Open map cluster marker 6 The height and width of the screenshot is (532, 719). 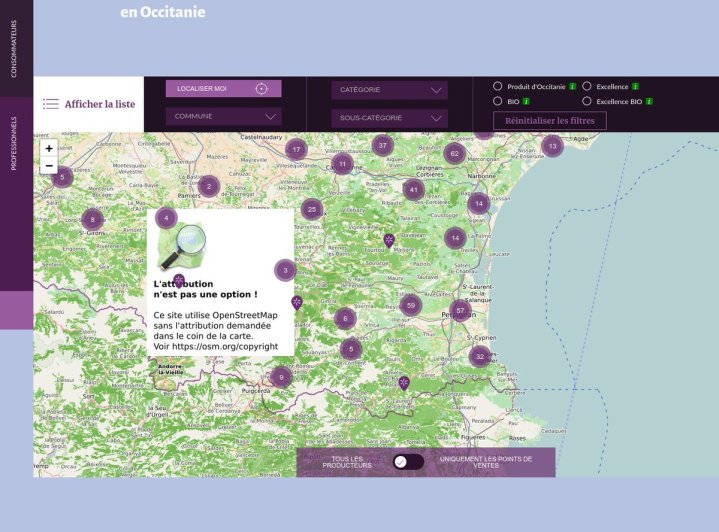point(345,318)
